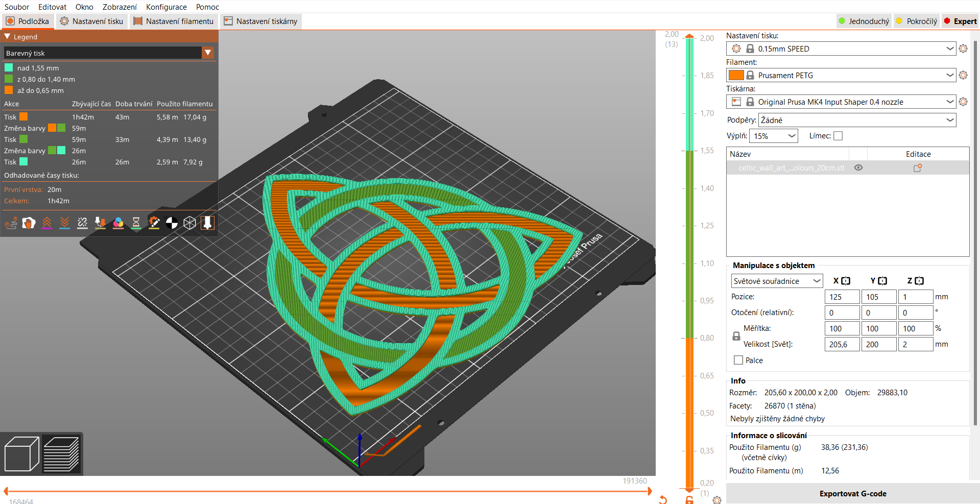Switch to Nastavení tisku tab
980x504 pixels.
[92, 21]
